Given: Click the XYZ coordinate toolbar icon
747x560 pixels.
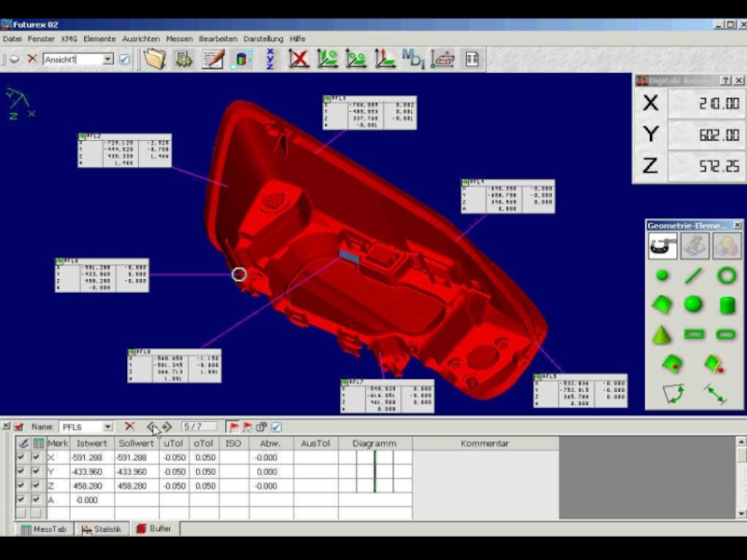Looking at the screenshot, I should [270, 59].
